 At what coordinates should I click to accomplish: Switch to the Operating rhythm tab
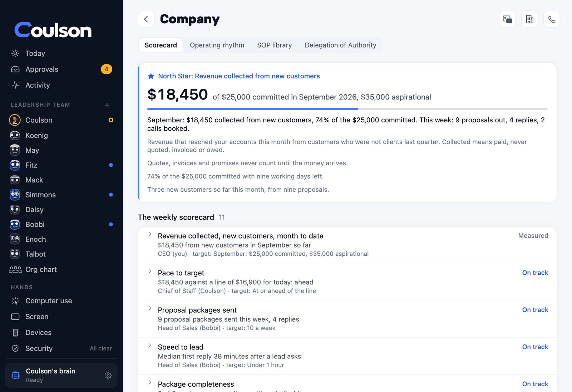(217, 45)
